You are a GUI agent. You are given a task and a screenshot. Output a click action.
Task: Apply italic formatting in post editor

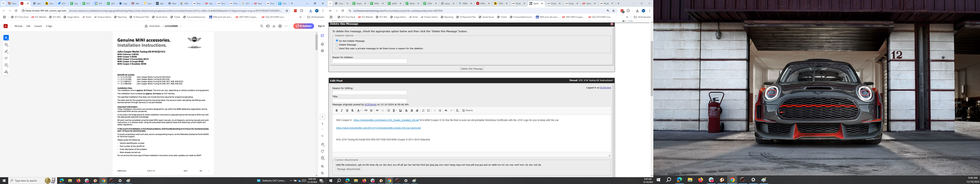(342, 110)
